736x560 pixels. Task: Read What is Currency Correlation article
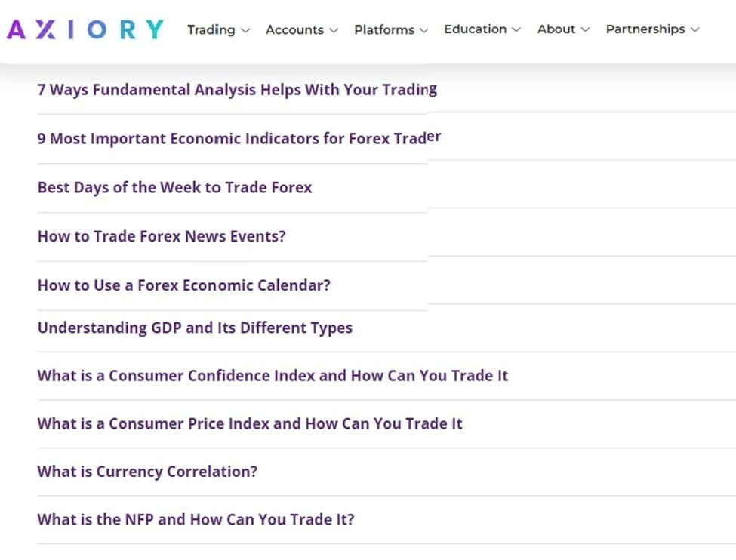(x=147, y=472)
